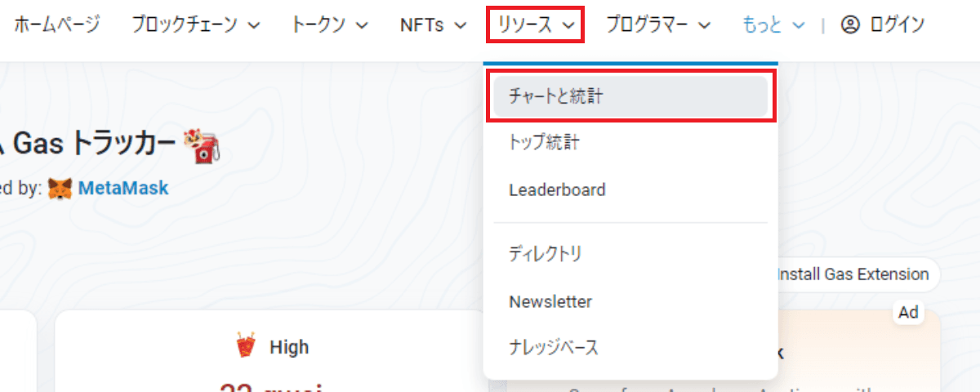Click the gas pump emoji in the title
The width and height of the screenshot is (980, 392).
(203, 145)
